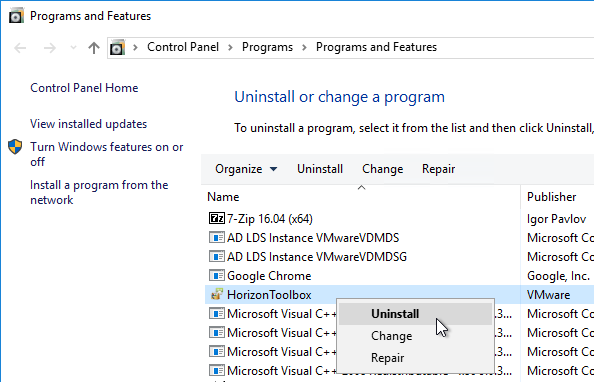This screenshot has height=382, width=594.
Task: Open the recent locations dropdown arrow
Action: [x=73, y=48]
